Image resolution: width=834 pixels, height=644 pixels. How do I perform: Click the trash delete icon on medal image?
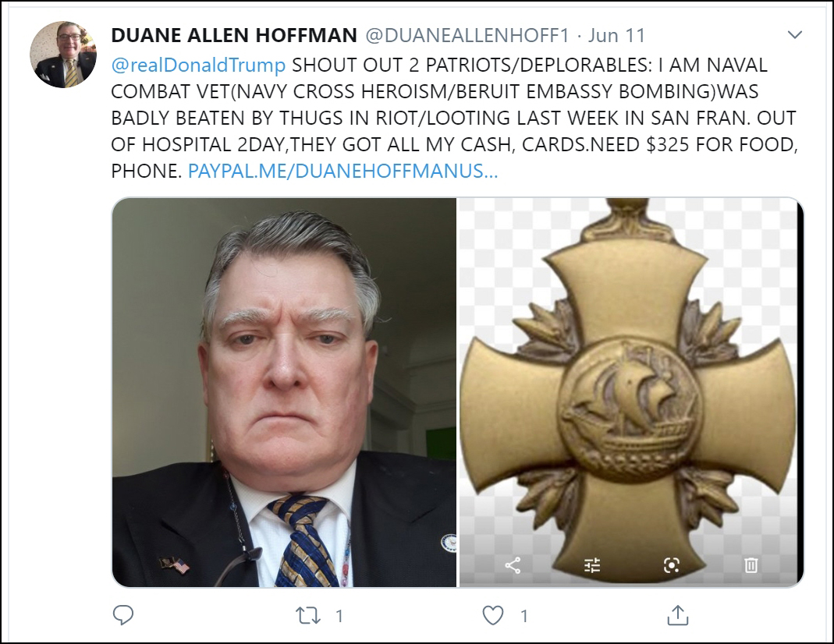751,564
